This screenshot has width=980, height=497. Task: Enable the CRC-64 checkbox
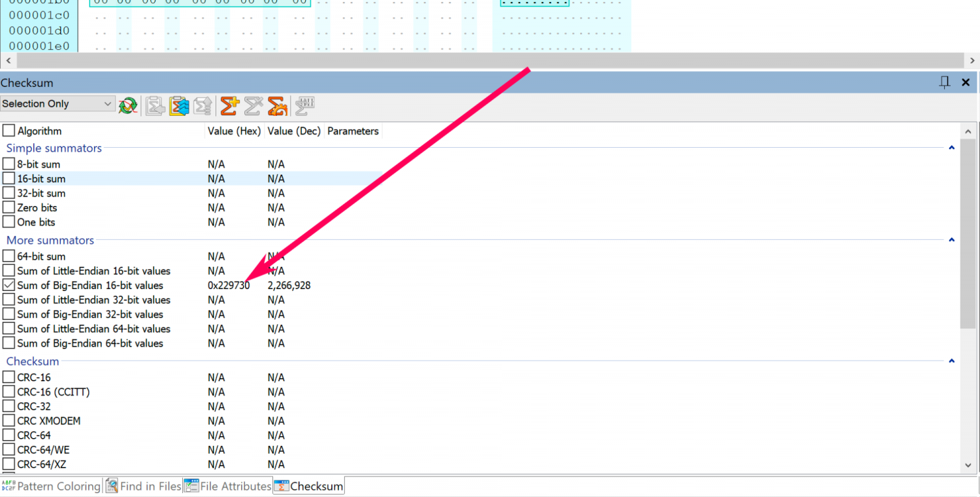point(8,435)
